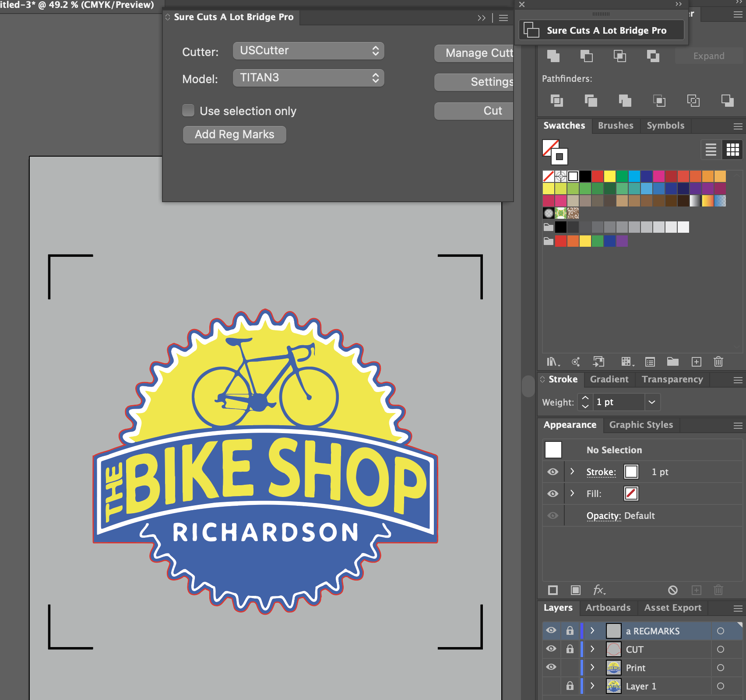Screen dimensions: 746x700
Task: Open the Transparency tab
Action: point(672,379)
